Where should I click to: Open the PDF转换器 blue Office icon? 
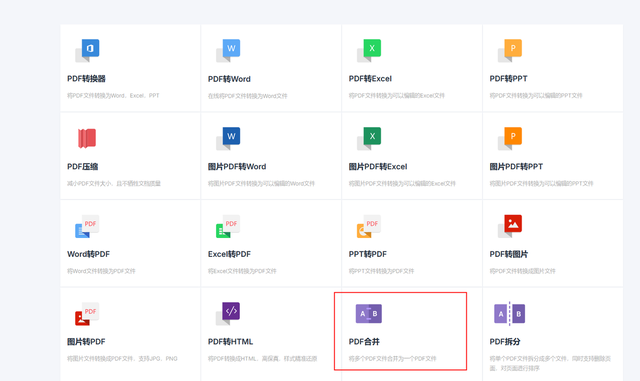pyautogui.click(x=87, y=51)
